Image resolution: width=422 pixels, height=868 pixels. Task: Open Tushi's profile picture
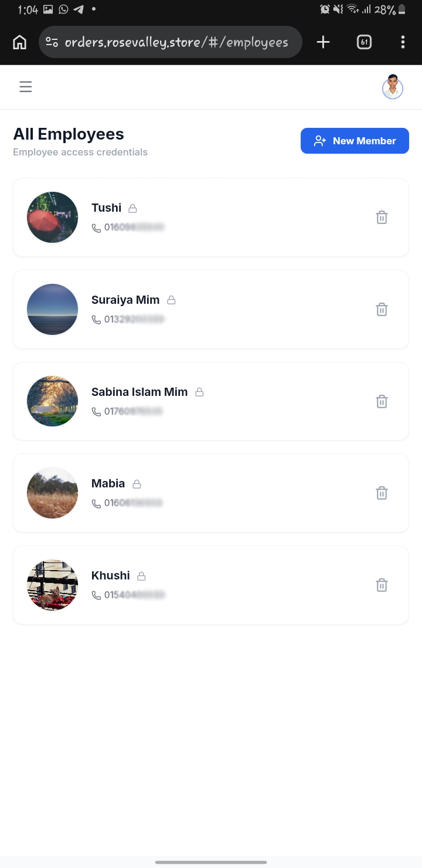tap(53, 217)
